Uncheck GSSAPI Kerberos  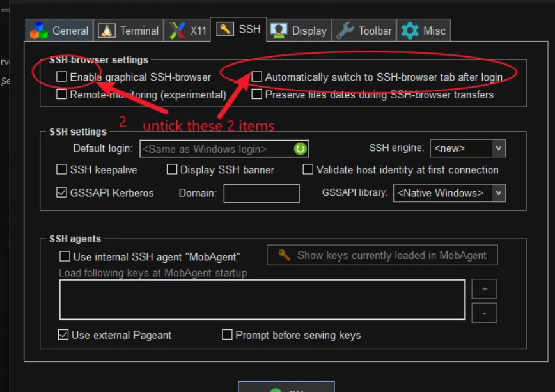[x=61, y=192]
